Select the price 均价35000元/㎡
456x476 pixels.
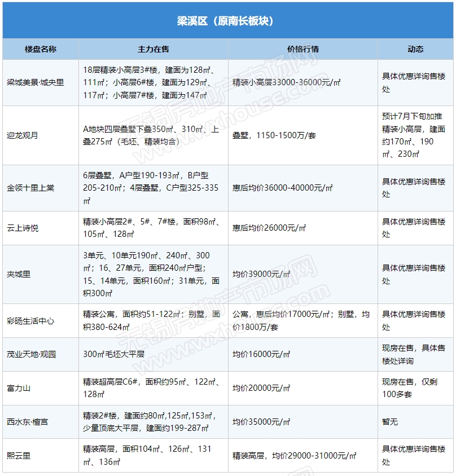coord(261,422)
